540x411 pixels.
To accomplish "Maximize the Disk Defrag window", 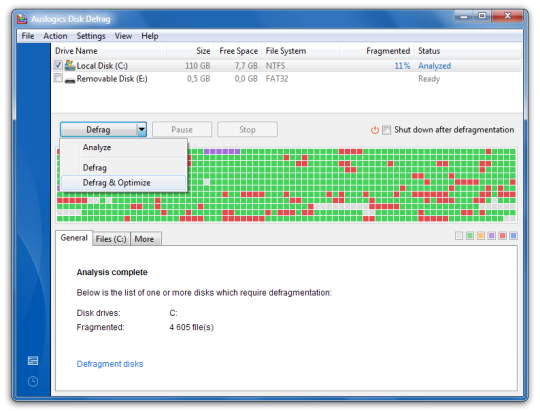I will [x=482, y=16].
